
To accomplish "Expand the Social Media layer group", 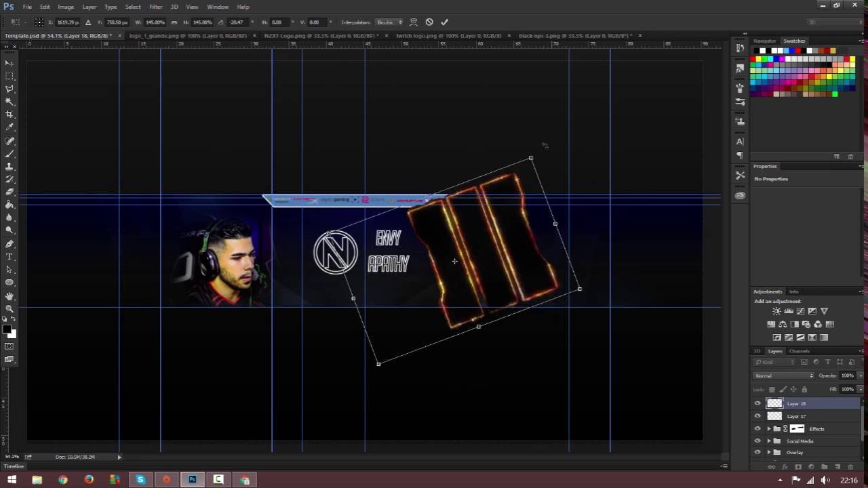I will pyautogui.click(x=769, y=441).
